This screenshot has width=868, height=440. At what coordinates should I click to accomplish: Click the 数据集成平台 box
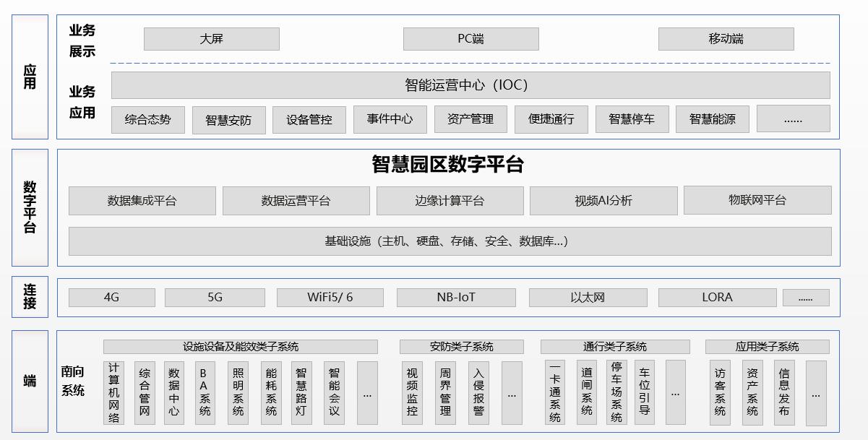(x=142, y=201)
